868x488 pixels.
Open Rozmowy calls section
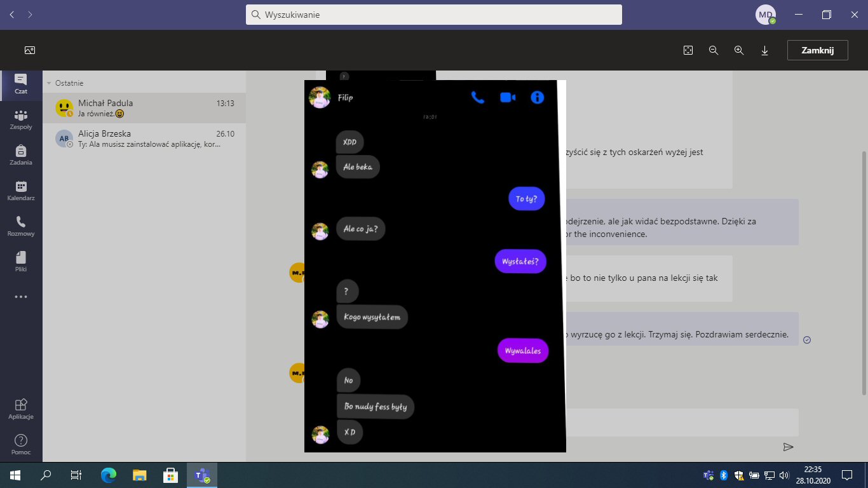coord(21,226)
